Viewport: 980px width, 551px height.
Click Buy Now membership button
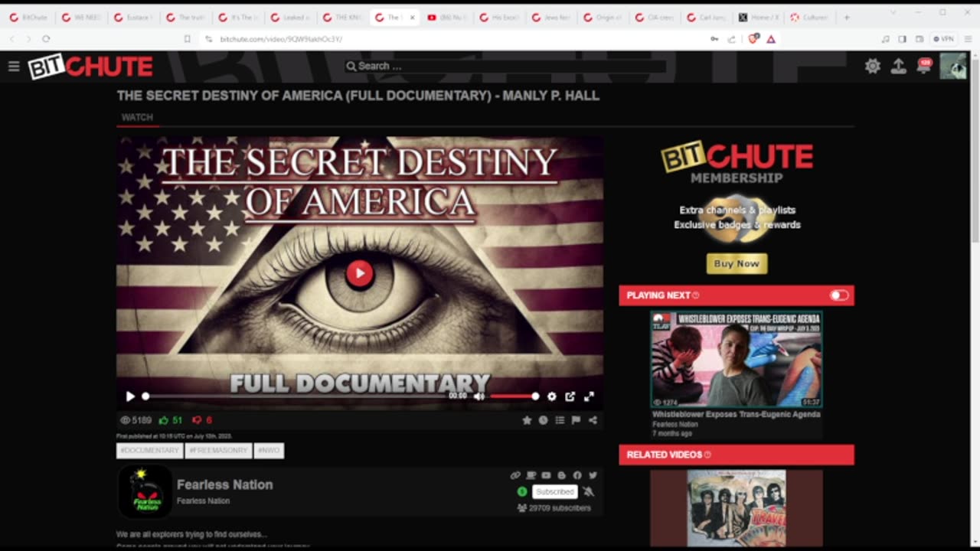tap(737, 263)
